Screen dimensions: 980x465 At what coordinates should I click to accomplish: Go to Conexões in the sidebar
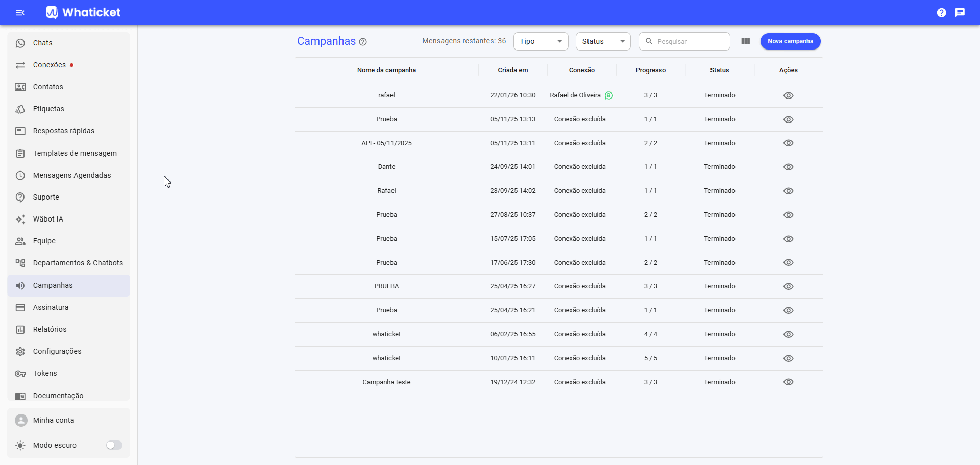(68, 65)
